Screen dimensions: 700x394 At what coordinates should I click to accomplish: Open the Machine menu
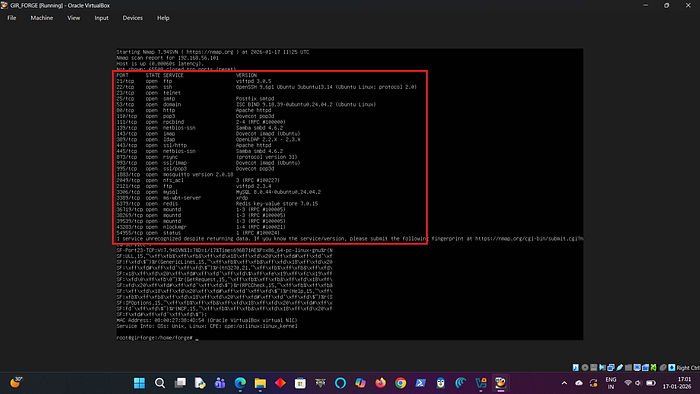pos(42,18)
